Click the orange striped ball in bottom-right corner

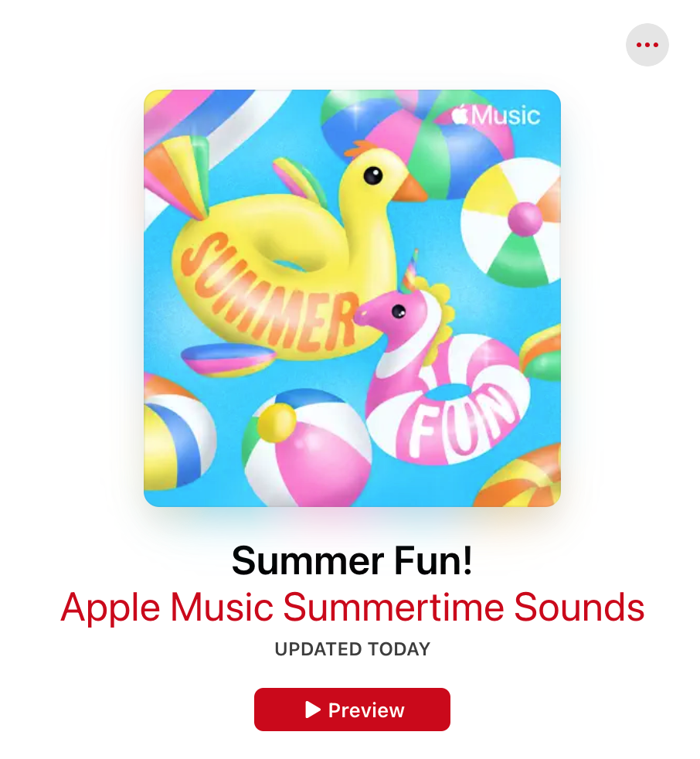tap(520, 476)
